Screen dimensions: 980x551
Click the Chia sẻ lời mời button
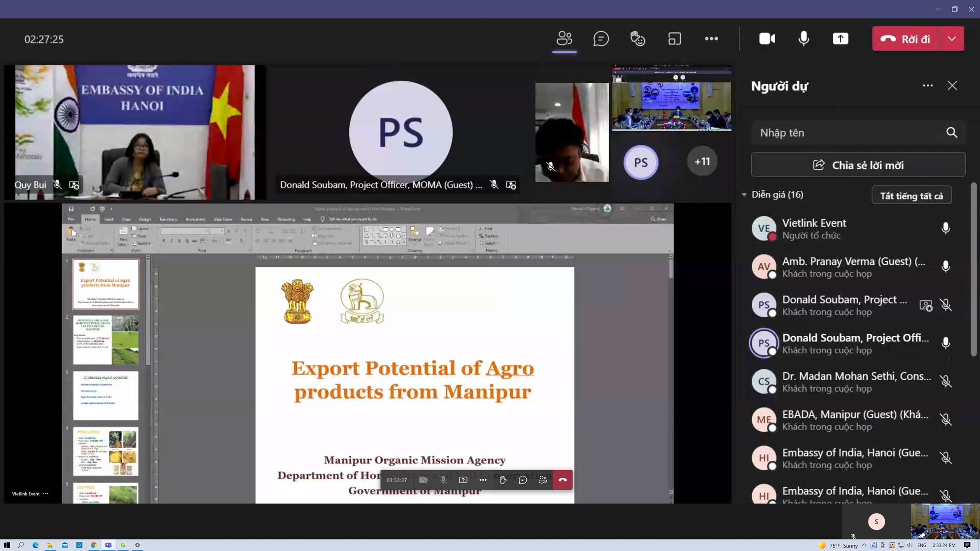pyautogui.click(x=858, y=165)
